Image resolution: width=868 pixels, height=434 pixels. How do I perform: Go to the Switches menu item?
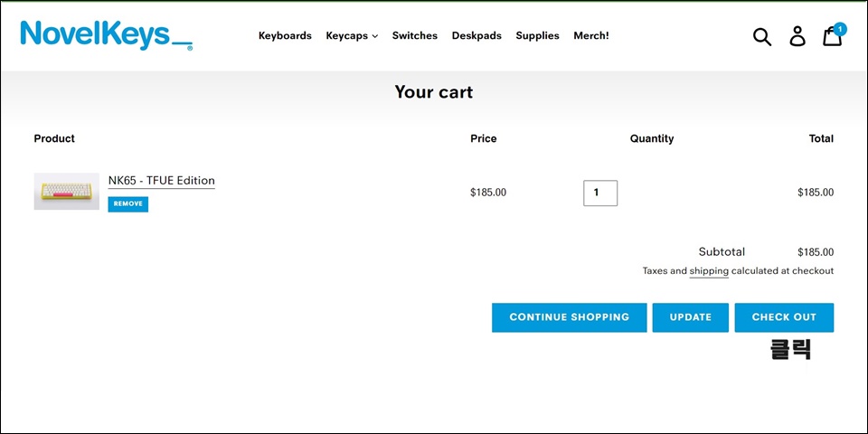(x=415, y=35)
